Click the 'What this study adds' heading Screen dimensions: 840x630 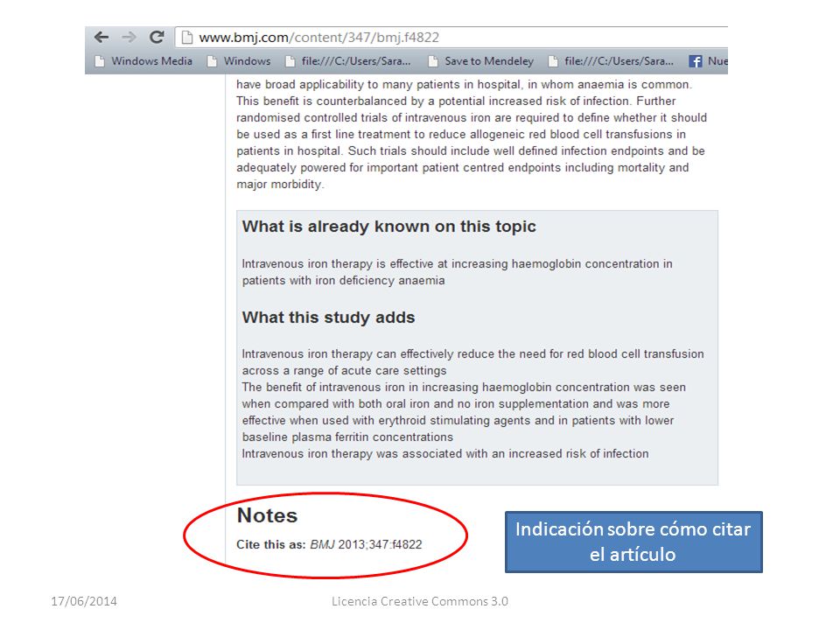328,318
